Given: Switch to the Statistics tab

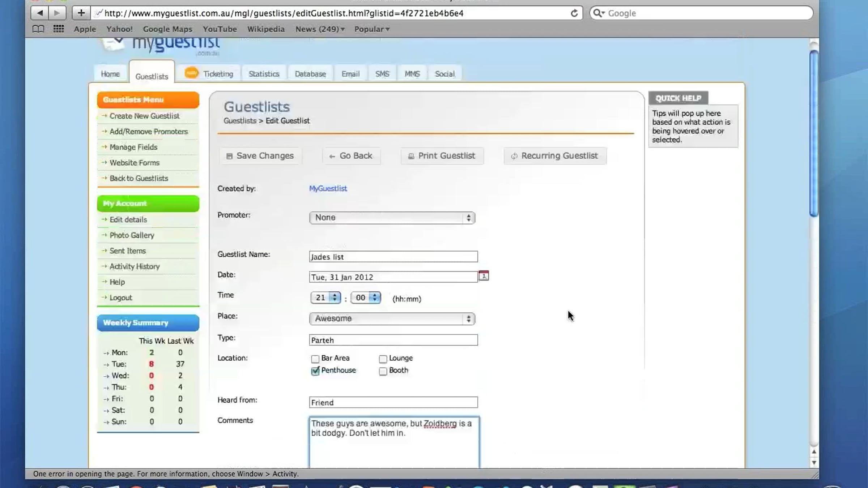Looking at the screenshot, I should coord(264,74).
